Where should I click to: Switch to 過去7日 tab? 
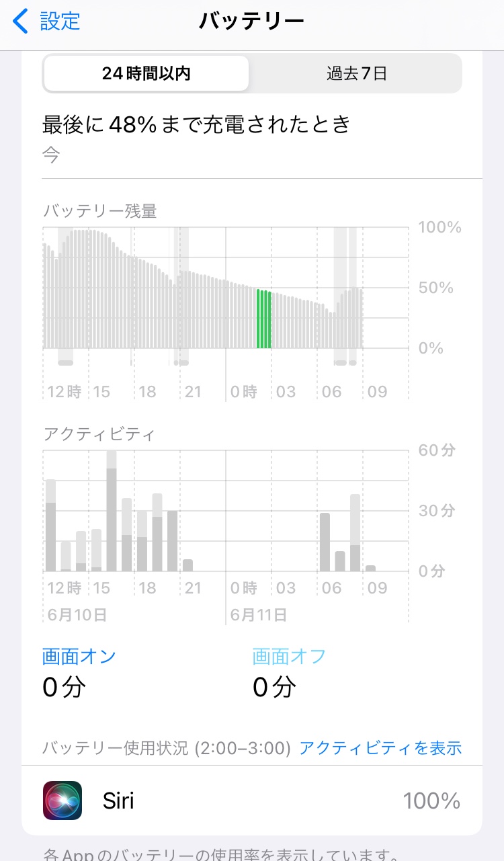point(357,73)
